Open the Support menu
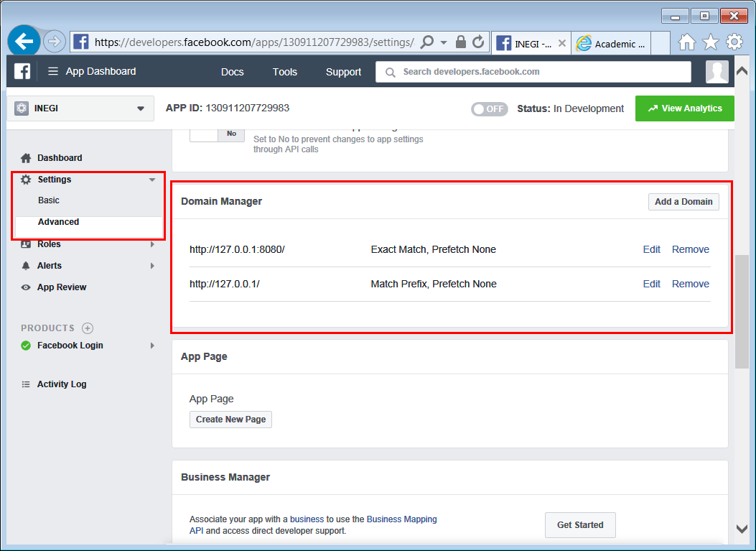The image size is (756, 551). pos(343,72)
